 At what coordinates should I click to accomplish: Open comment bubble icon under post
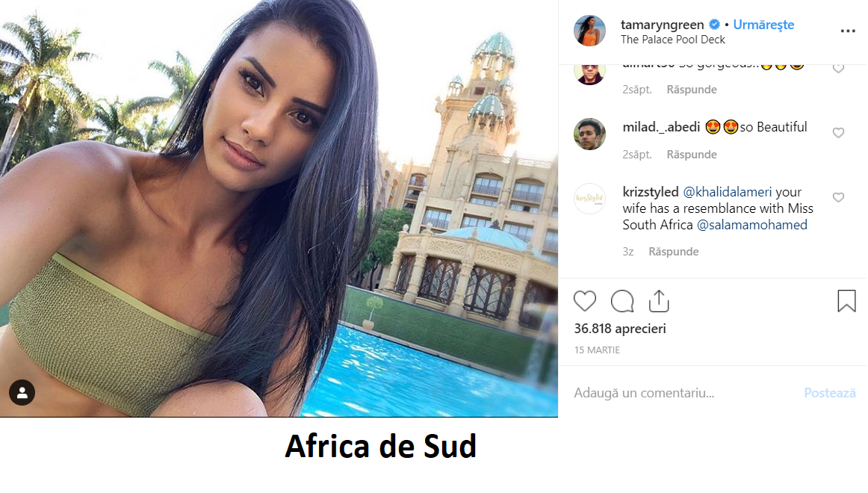(622, 301)
